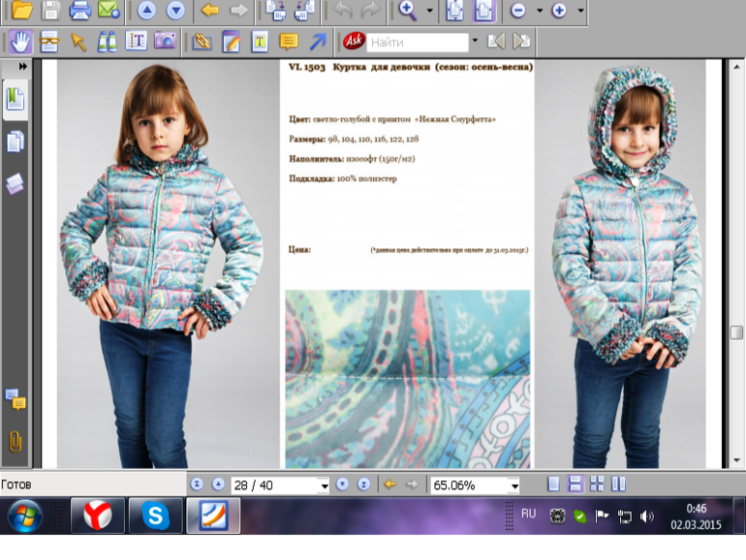Image resolution: width=746 pixels, height=560 pixels.
Task: Toggle two-page facing layout
Action: click(618, 484)
